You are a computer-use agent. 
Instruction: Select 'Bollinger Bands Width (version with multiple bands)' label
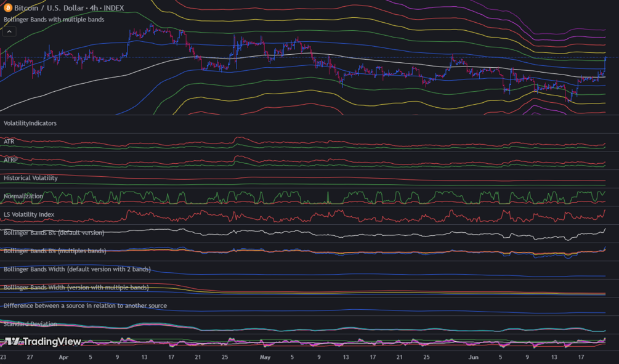(x=76, y=287)
